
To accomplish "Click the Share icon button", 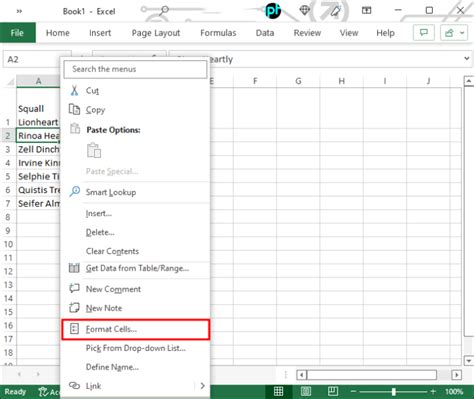I will coord(449,33).
